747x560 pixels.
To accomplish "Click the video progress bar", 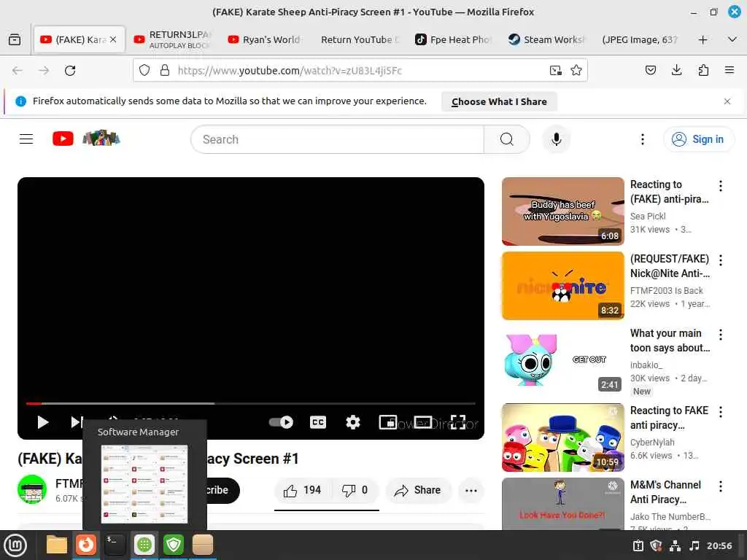I will [251, 403].
